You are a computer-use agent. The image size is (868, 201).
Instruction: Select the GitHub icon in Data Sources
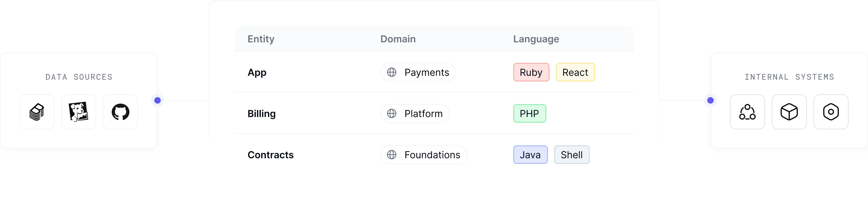tap(120, 112)
